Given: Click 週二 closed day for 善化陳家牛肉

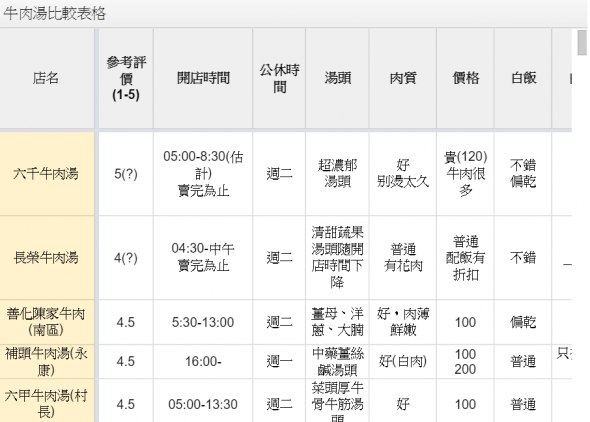Looking at the screenshot, I should click(279, 322).
